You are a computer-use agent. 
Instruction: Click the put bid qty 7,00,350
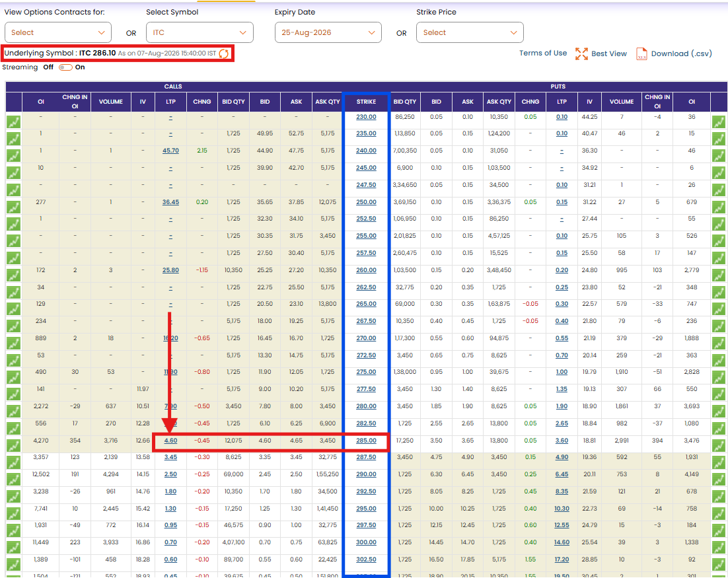(x=405, y=151)
